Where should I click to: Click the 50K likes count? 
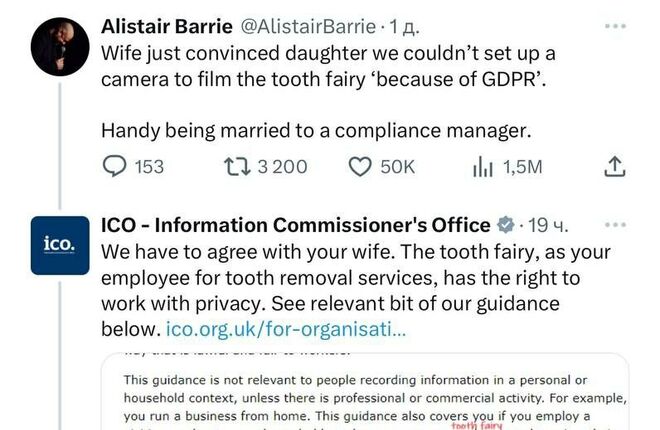[x=397, y=166]
